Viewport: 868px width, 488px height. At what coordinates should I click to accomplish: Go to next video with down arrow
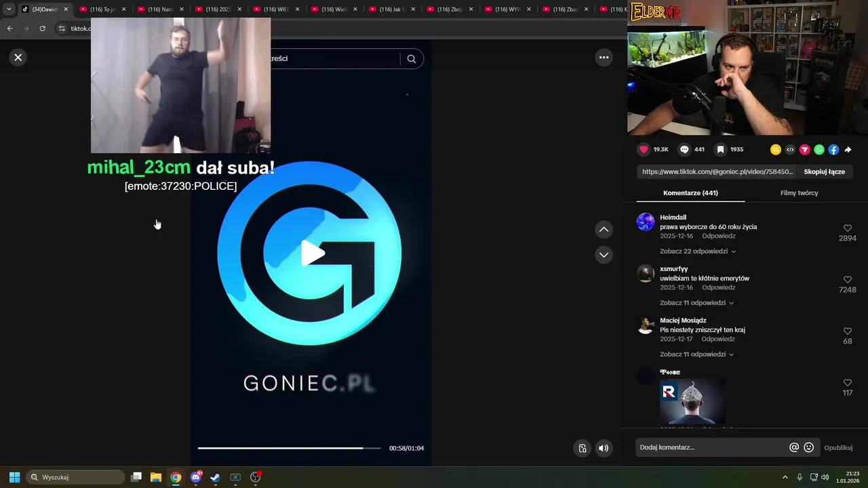pyautogui.click(x=604, y=255)
